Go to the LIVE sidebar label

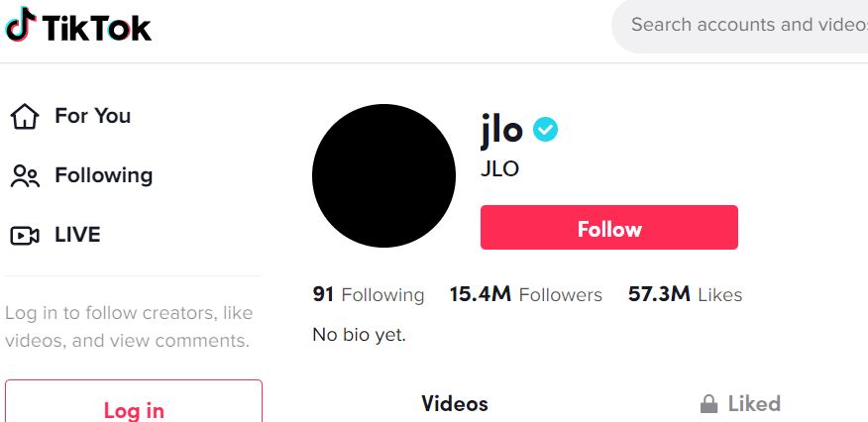click(77, 235)
